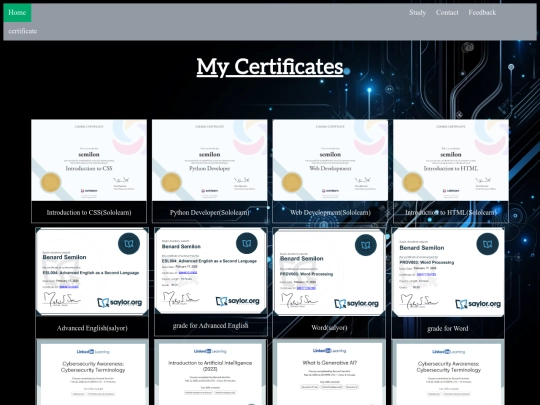Click saylor.org logo on Advanced English(salyor) certificate
Image resolution: width=540 pixels, height=405 pixels.
(120, 303)
